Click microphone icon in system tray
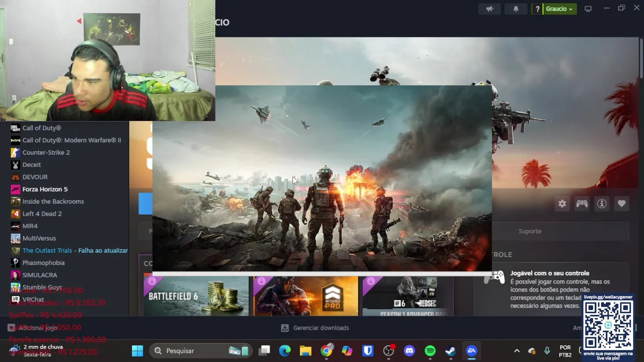This screenshot has height=362, width=644. point(547,351)
